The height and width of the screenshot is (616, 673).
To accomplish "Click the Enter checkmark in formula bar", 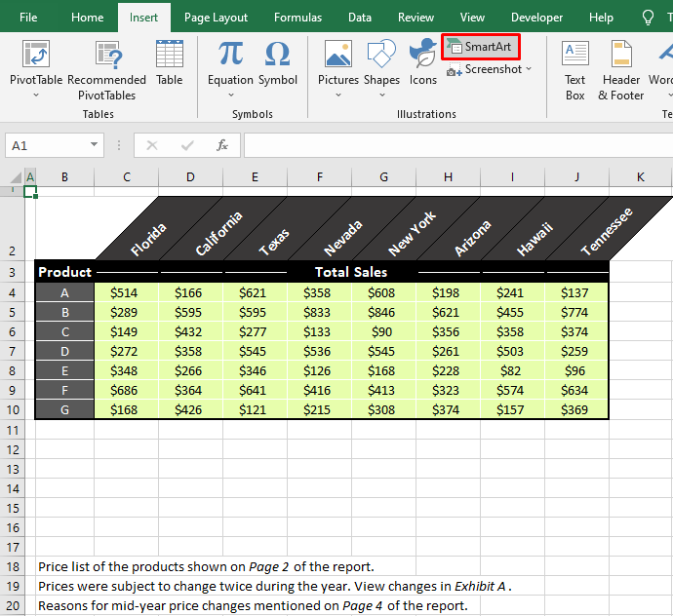I will (x=187, y=145).
